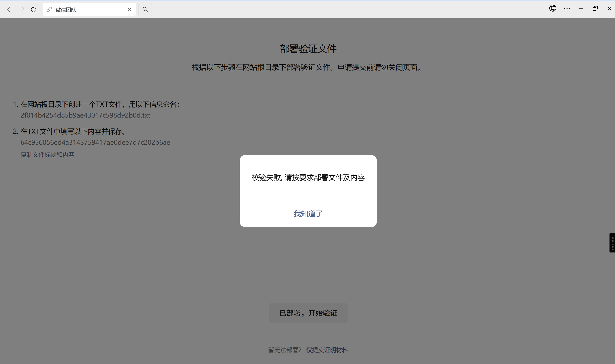The image size is (615, 364).
Task: Click the link icon in the tab
Action: pos(49,9)
